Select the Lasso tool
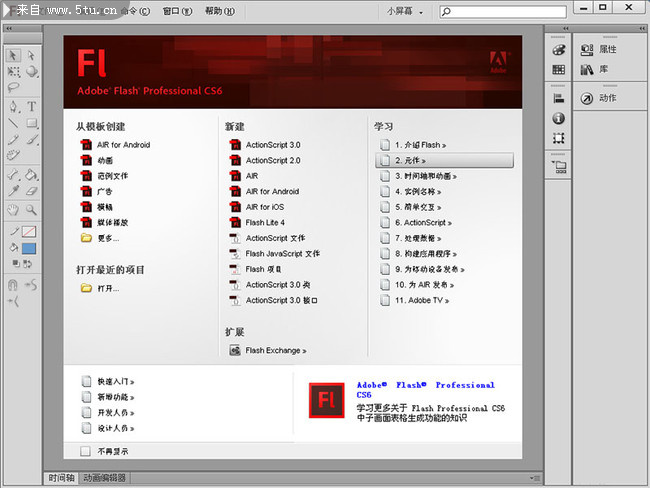The height and width of the screenshot is (488, 650). 13,87
